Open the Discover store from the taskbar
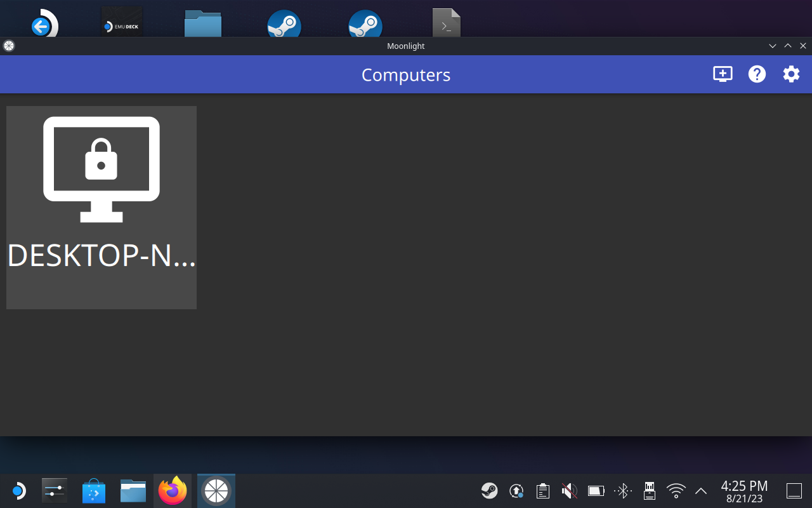Viewport: 812px width, 508px height. tap(94, 491)
